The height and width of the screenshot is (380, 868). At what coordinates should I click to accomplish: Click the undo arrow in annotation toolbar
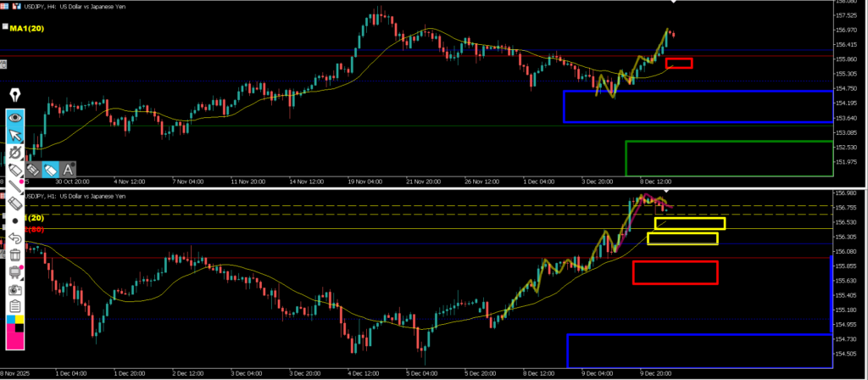[15, 237]
